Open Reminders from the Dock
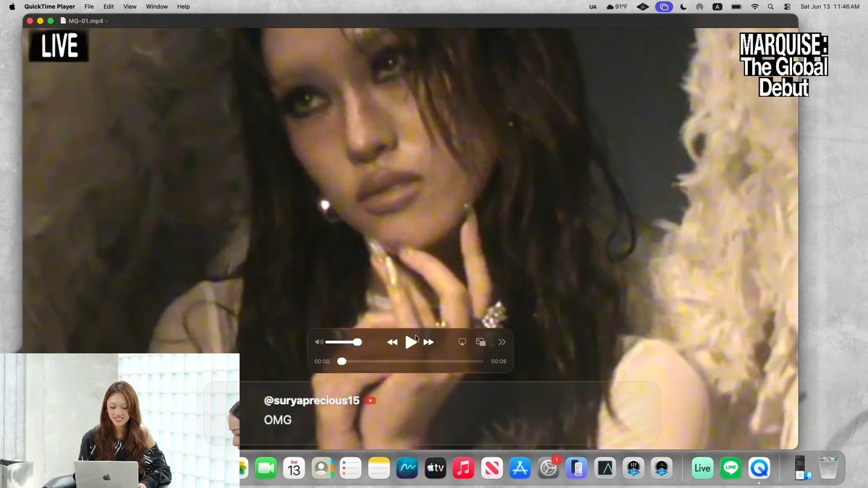Screen dimensions: 868x488 tap(350, 468)
